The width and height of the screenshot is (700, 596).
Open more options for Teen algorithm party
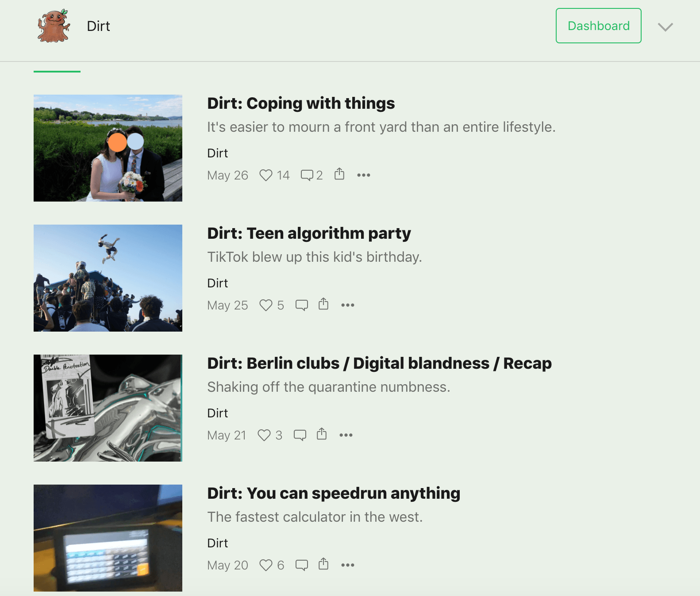[x=348, y=305]
